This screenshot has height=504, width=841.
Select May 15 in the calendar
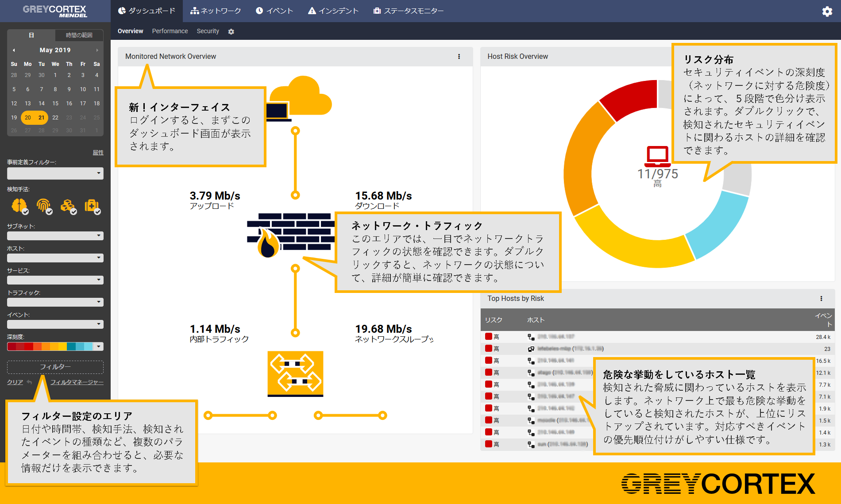(55, 104)
